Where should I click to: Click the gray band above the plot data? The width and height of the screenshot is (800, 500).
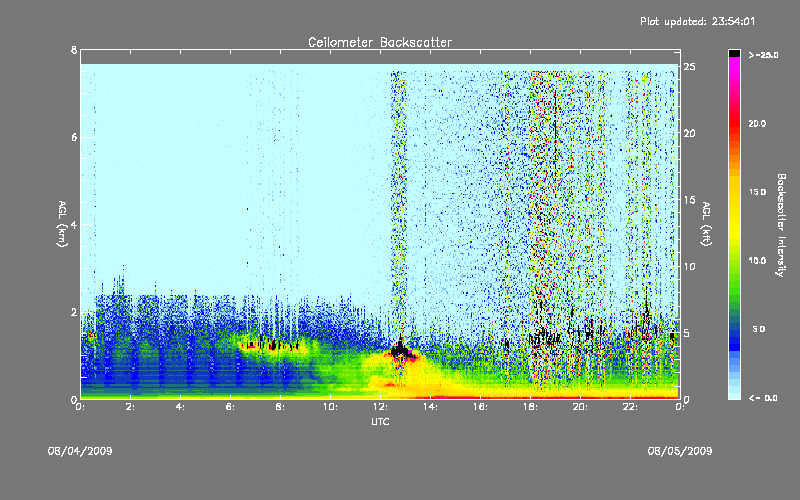tap(380, 57)
